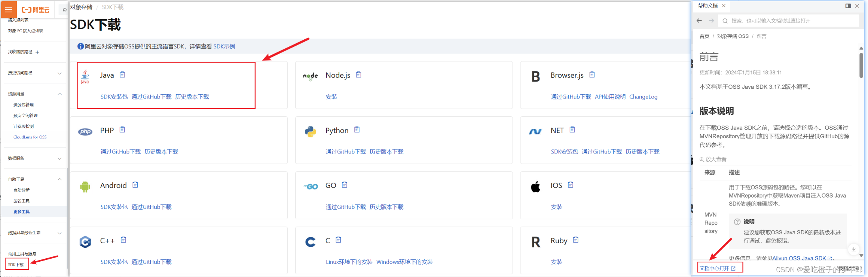Click the document icon beside IOS
The image size is (868, 277).
point(571,185)
